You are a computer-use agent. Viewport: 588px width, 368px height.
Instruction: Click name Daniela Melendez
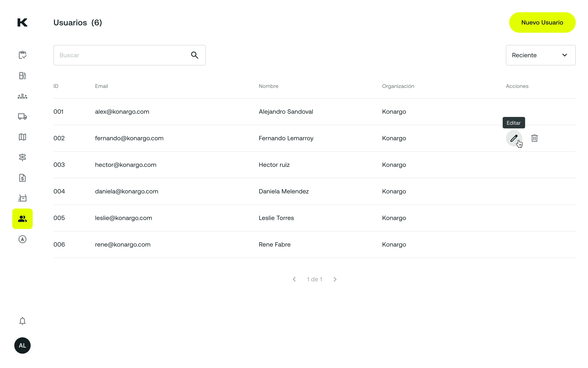(x=284, y=191)
